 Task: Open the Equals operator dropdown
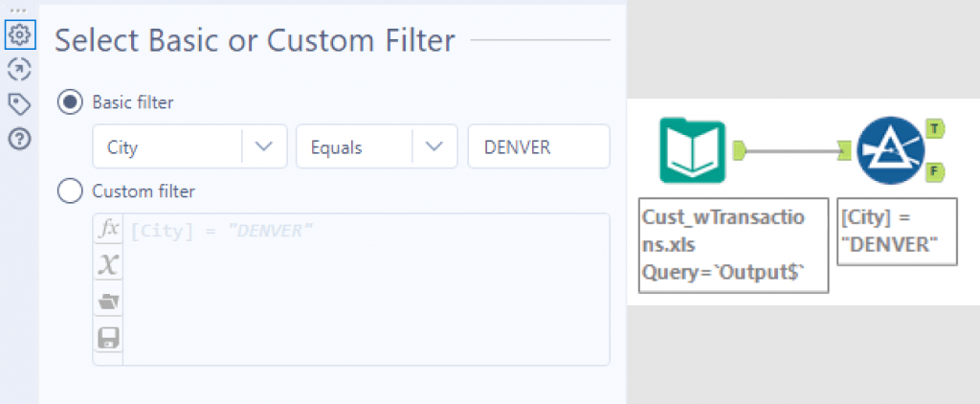click(434, 146)
